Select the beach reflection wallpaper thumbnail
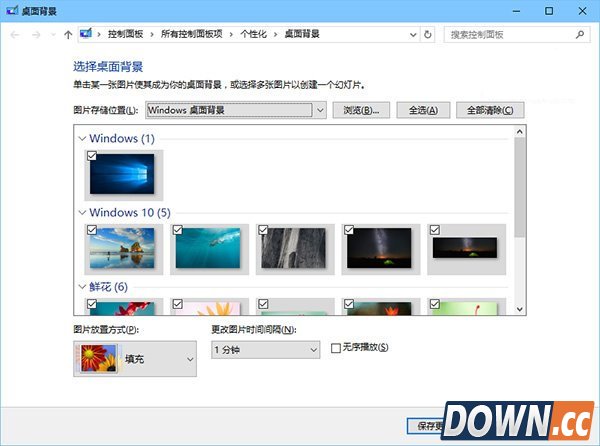The image size is (600, 446). 122,248
